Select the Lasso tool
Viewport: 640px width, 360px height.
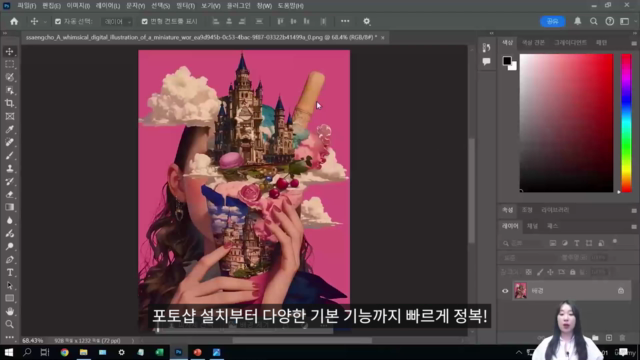click(x=9, y=77)
